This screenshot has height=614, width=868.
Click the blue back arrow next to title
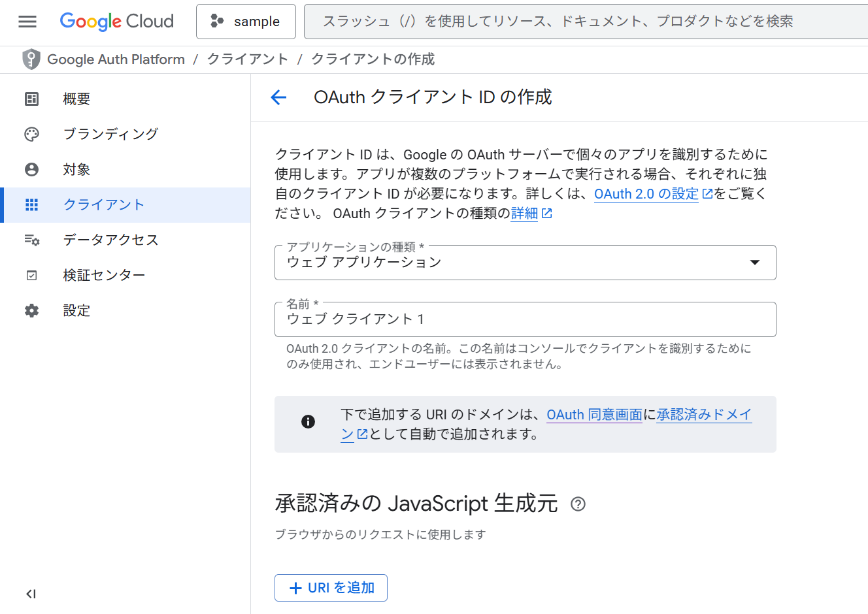tap(278, 97)
